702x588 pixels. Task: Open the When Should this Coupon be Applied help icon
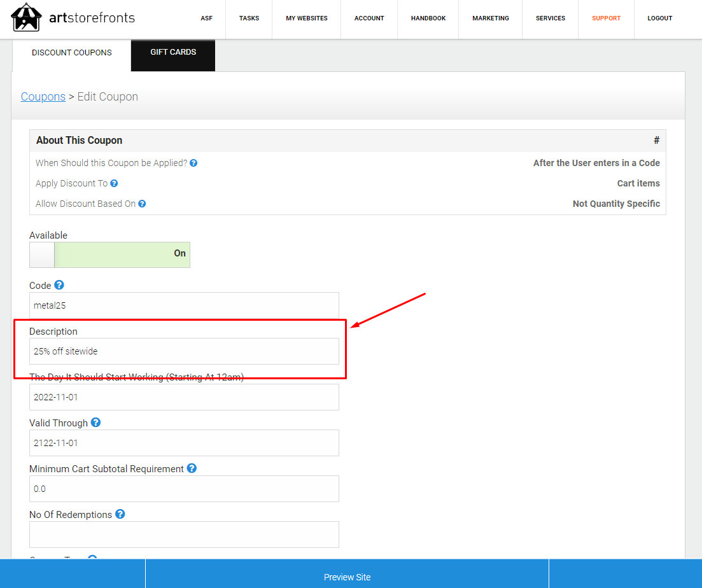pos(193,163)
